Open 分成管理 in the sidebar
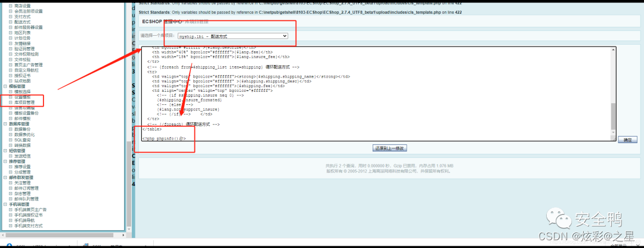Viewport: 644px width, 248px height. pyautogui.click(x=22, y=172)
